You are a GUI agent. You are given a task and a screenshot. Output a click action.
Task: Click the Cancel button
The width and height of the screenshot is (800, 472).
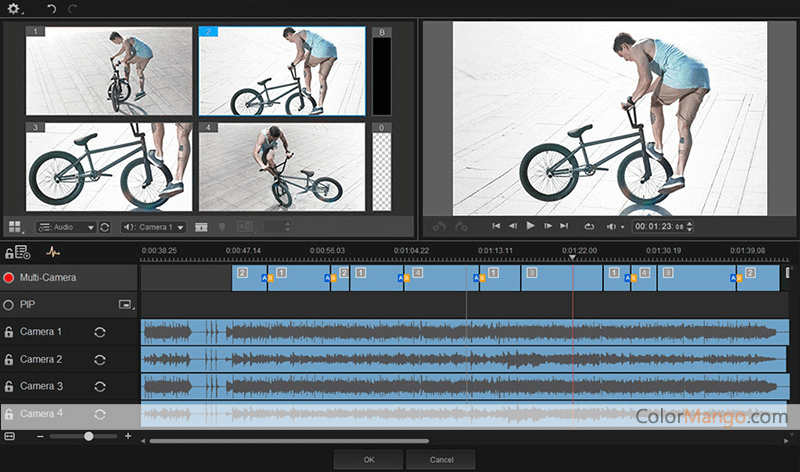coord(440,460)
